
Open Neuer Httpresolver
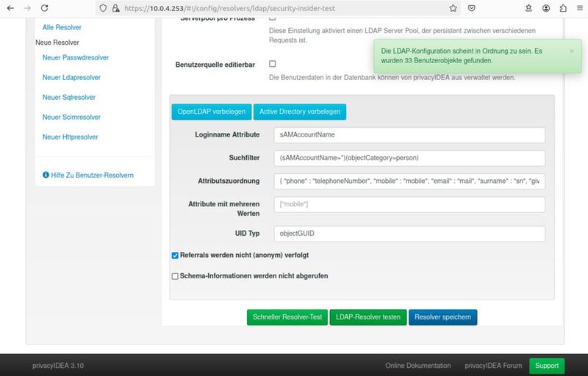[70, 137]
